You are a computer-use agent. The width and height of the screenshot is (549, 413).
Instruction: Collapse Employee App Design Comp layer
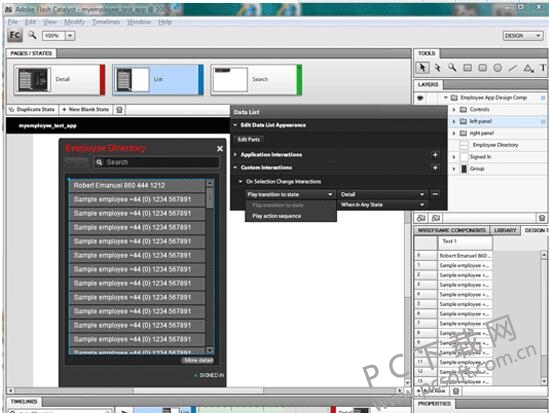446,98
